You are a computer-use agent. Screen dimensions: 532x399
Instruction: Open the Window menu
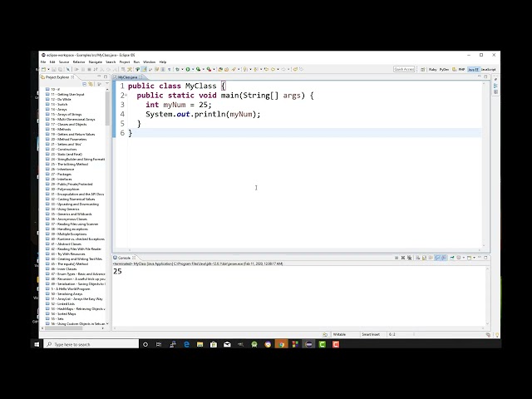(150, 62)
